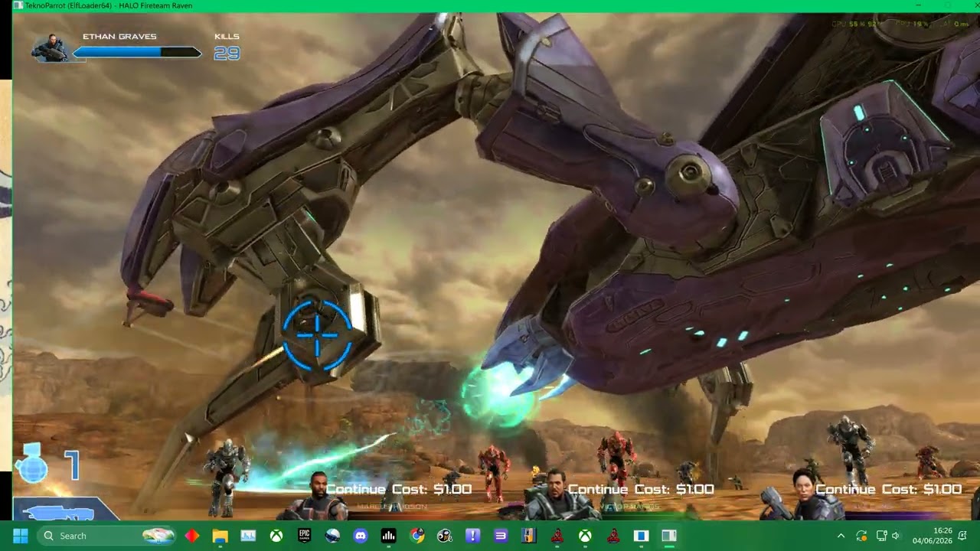980x551 pixels.
Task: Open the image viewer app beside File Explorer
Action: coord(248,536)
